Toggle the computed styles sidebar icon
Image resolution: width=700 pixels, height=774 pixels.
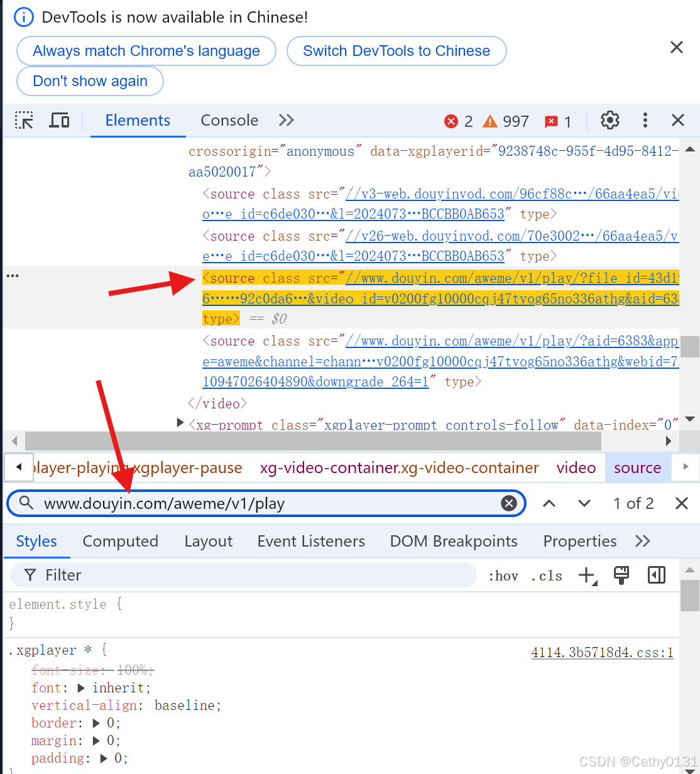[x=657, y=575]
